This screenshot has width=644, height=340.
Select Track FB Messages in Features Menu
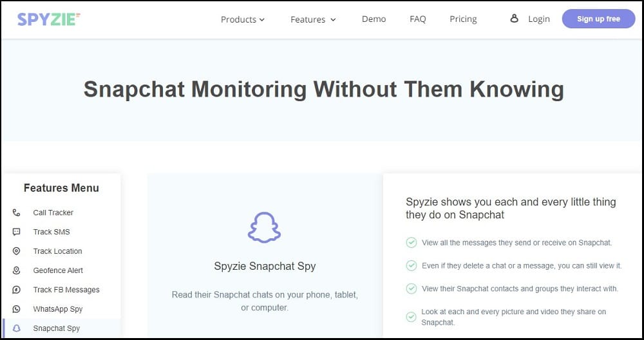66,290
